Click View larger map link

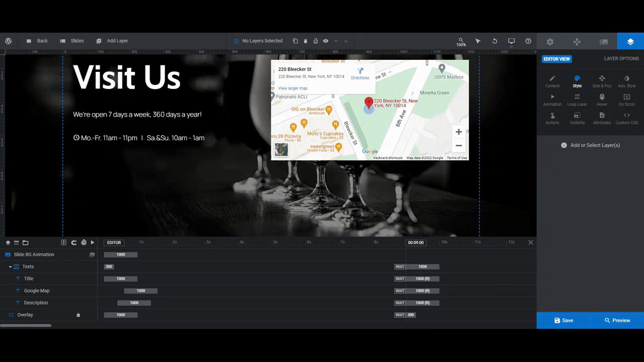point(293,88)
